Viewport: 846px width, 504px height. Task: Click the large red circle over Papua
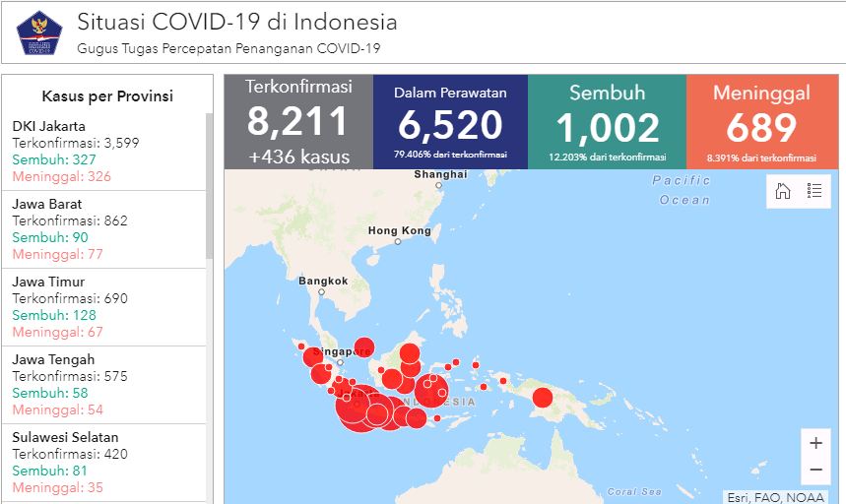click(x=543, y=398)
